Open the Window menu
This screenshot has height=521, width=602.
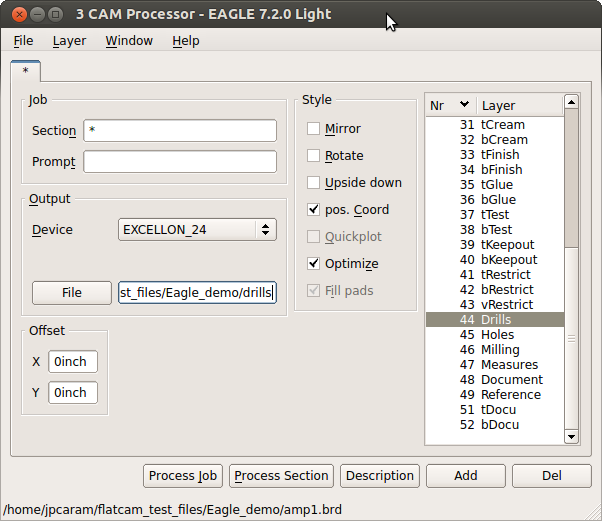point(129,41)
